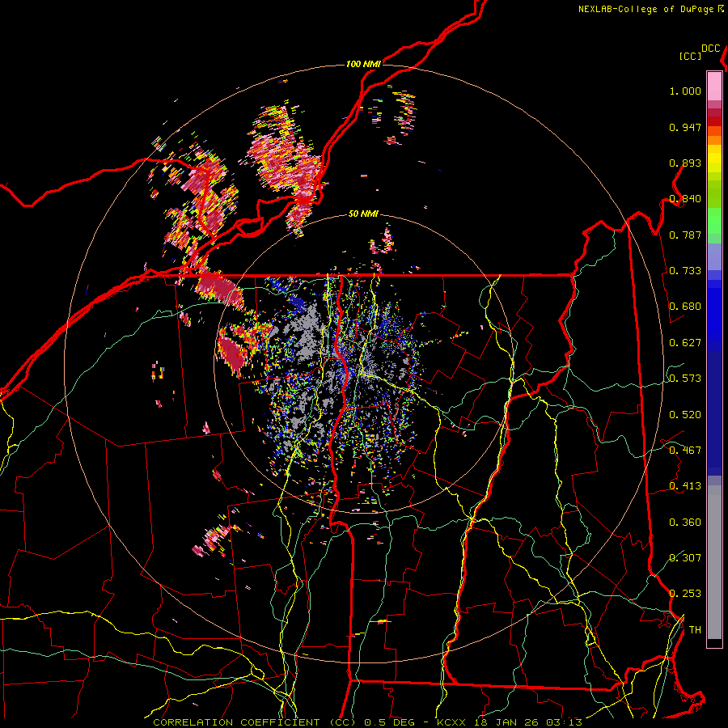Click the 0.253 legend value
Image resolution: width=728 pixels, height=728 pixels.
click(x=685, y=594)
